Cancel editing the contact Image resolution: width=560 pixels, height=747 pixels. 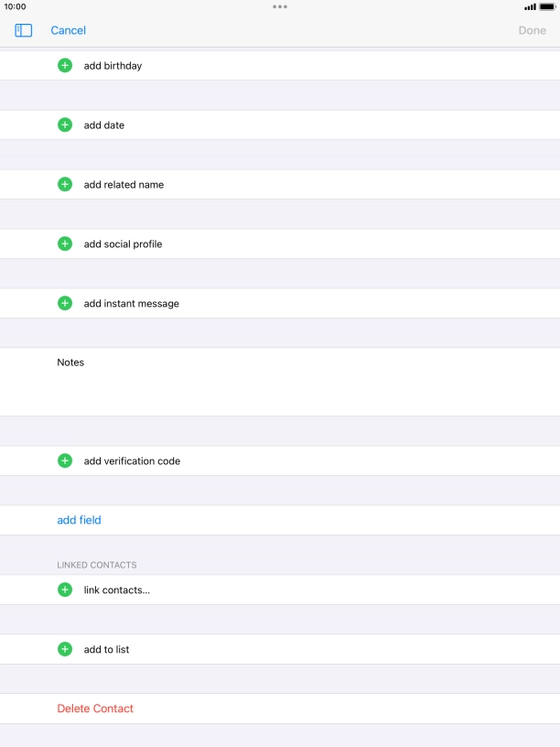click(x=68, y=30)
